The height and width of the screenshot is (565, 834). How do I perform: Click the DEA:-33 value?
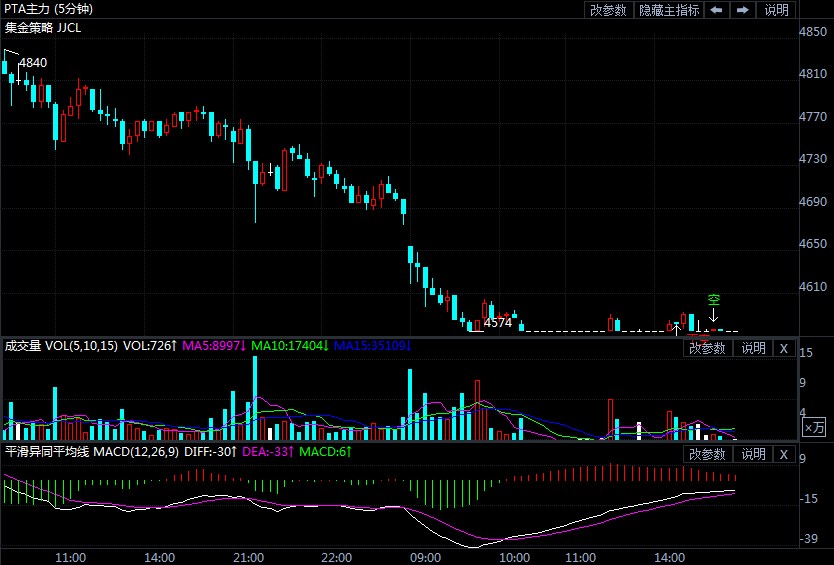[268, 452]
